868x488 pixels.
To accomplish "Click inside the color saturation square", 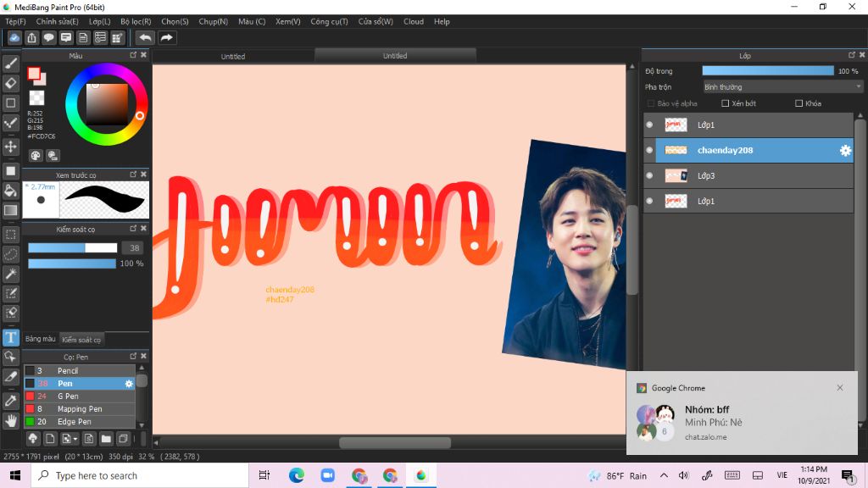I will coord(107,104).
